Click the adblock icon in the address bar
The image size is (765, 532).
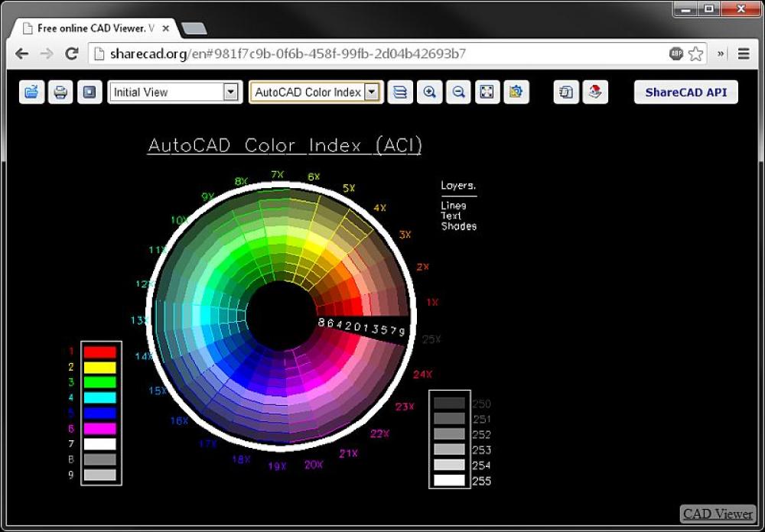click(x=674, y=54)
